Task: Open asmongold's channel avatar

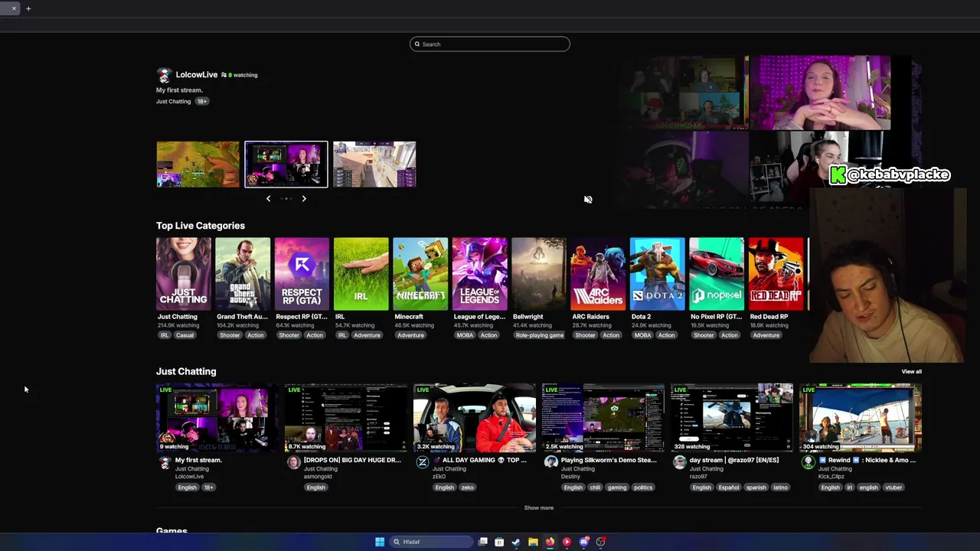Action: coord(293,462)
